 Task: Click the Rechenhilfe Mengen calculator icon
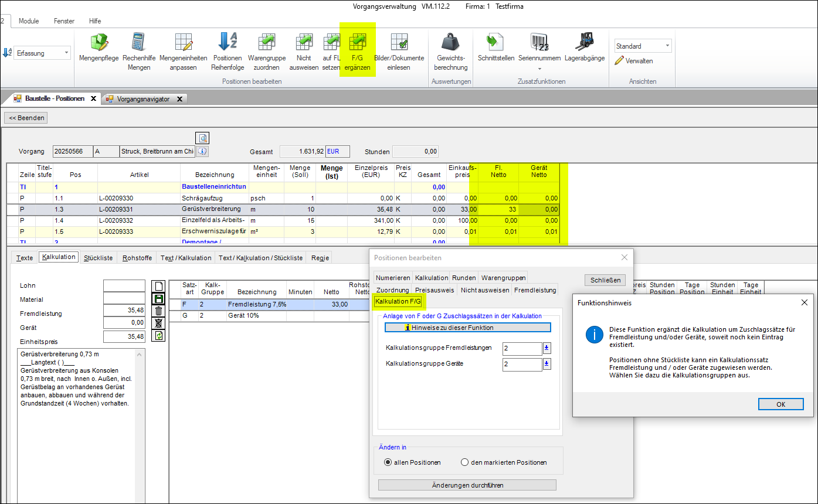point(139,43)
